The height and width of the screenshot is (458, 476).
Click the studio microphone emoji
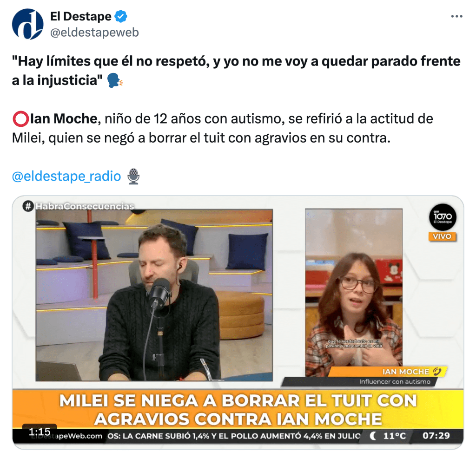pos(133,176)
